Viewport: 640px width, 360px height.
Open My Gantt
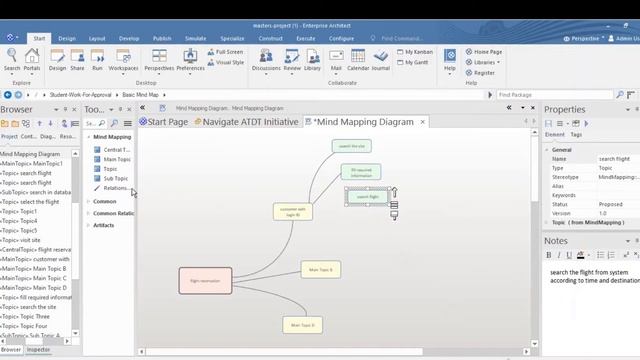coord(413,62)
